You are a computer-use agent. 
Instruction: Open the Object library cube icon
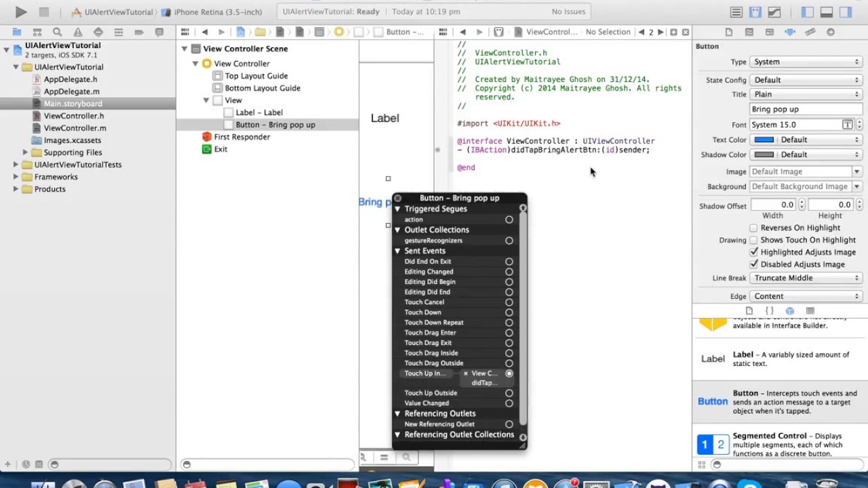click(790, 310)
